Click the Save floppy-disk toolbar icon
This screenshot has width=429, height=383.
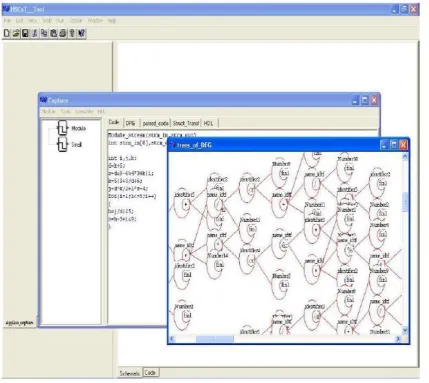25,33
